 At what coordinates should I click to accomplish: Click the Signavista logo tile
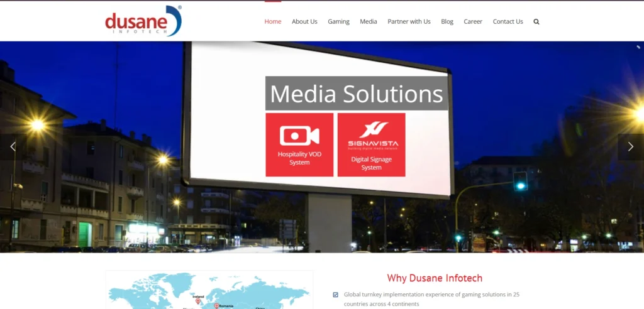371,145
